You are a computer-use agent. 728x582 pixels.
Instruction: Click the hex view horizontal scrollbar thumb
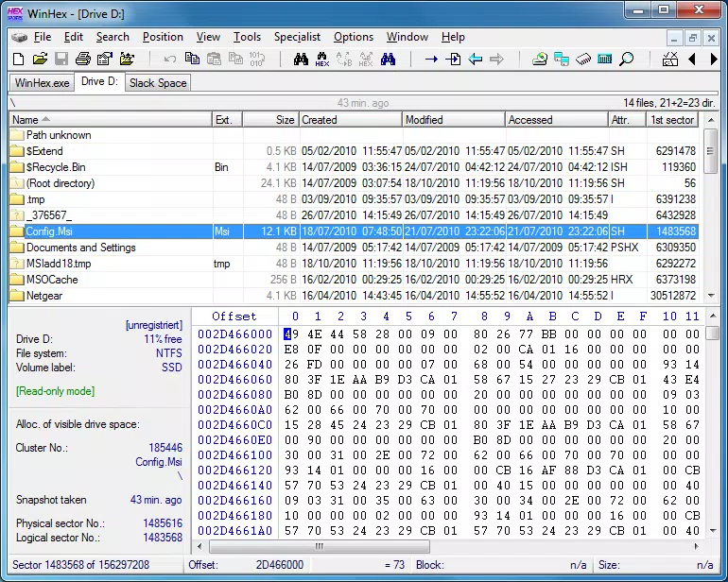pos(319,546)
